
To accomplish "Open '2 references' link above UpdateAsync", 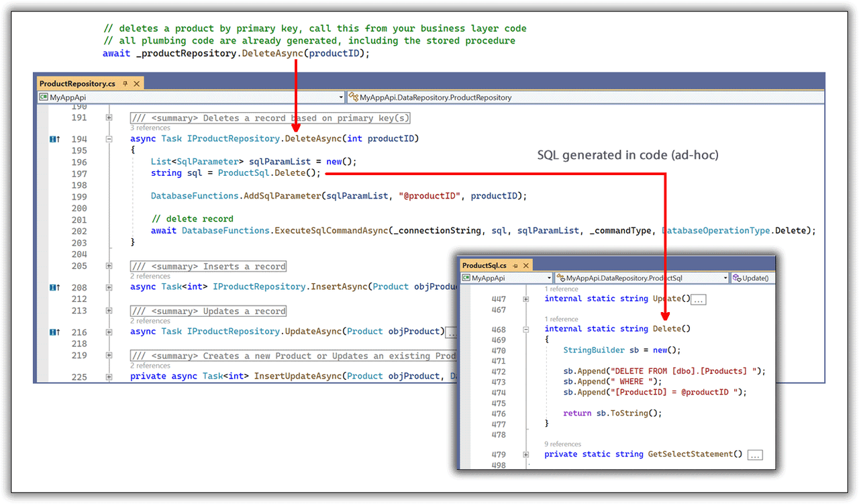I will point(150,321).
